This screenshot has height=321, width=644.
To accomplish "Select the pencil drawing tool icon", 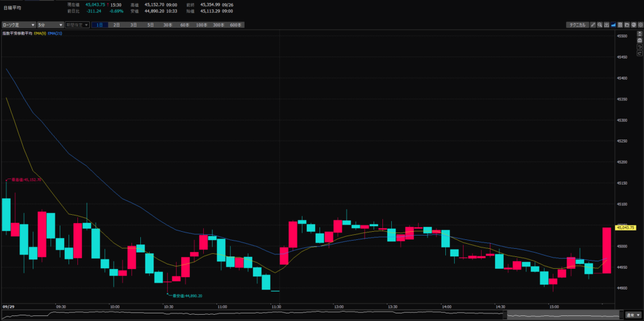I will pyautogui.click(x=593, y=25).
